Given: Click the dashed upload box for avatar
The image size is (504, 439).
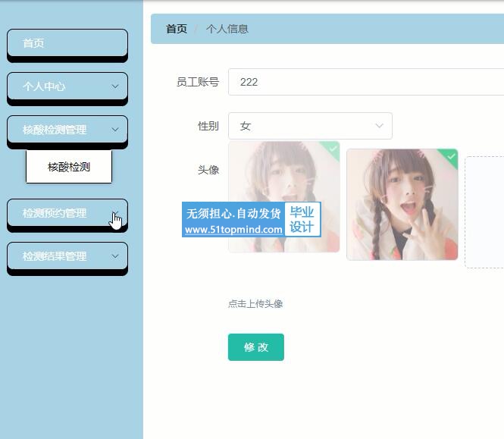Looking at the screenshot, I should [484, 212].
